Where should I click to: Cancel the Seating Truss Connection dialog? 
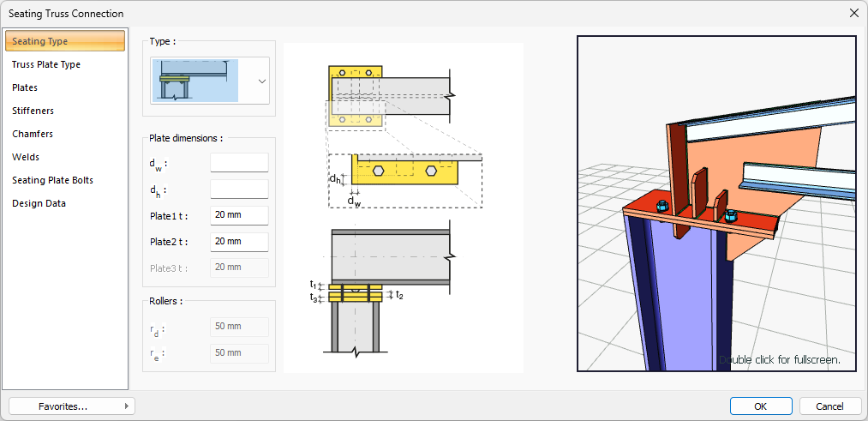(x=829, y=406)
